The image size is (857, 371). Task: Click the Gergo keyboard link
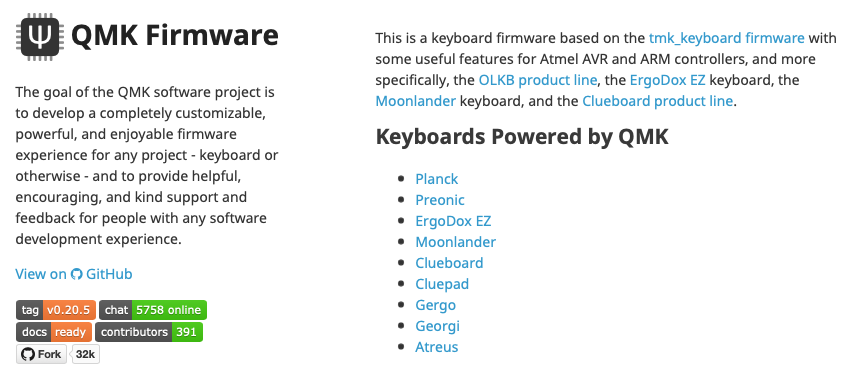[436, 305]
